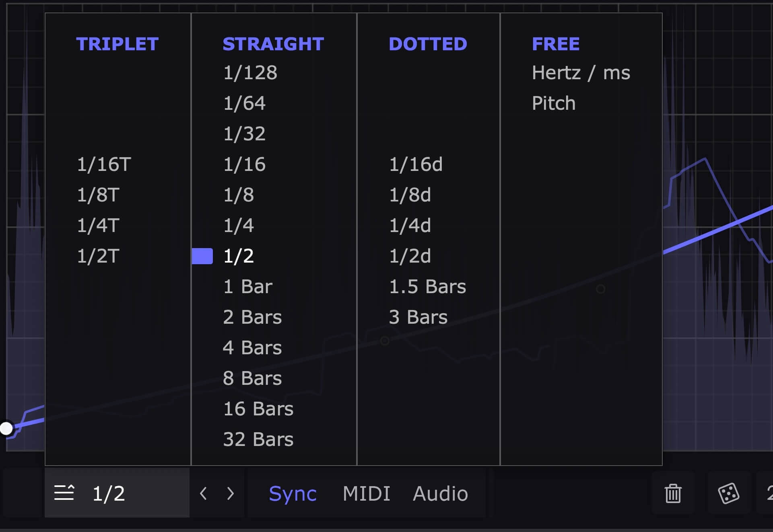Select Pitch under Free

pos(553,103)
